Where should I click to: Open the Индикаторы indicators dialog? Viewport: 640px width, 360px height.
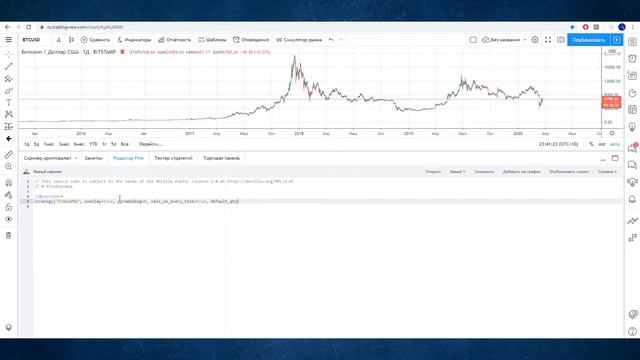click(134, 40)
